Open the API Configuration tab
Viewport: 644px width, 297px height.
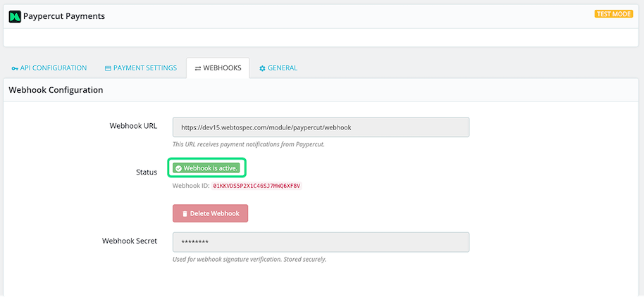(49, 68)
